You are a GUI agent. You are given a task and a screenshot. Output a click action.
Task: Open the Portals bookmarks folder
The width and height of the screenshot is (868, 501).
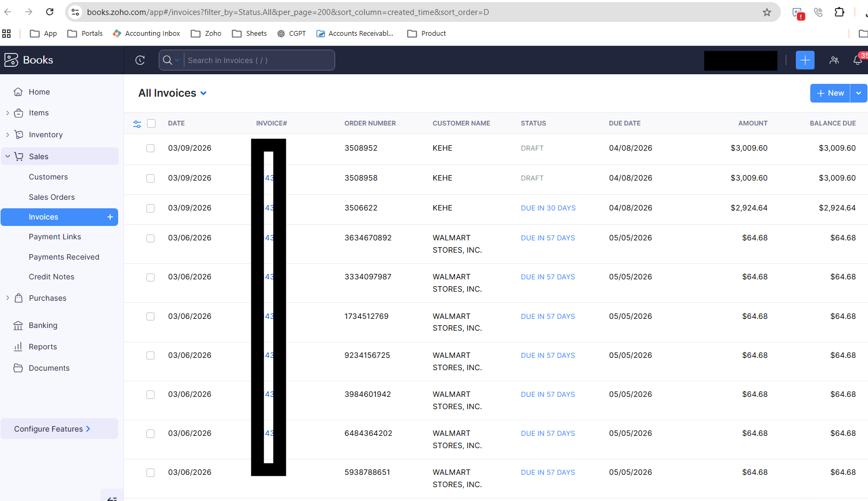coord(85,34)
